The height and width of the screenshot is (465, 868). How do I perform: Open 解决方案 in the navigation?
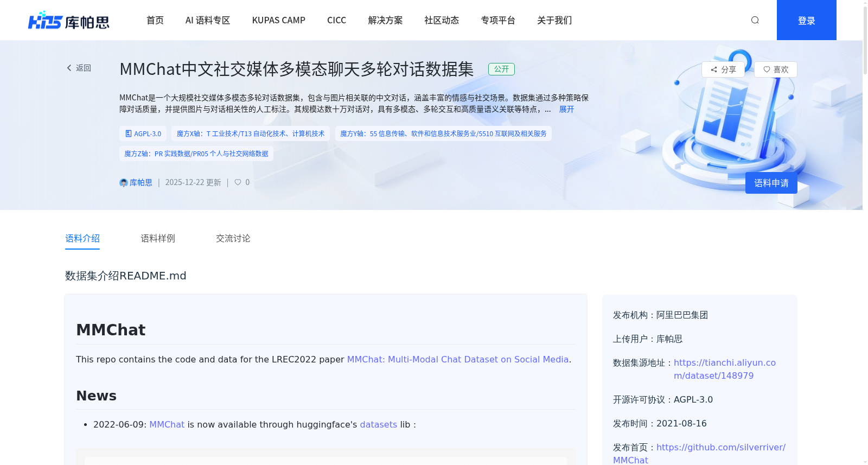click(385, 20)
